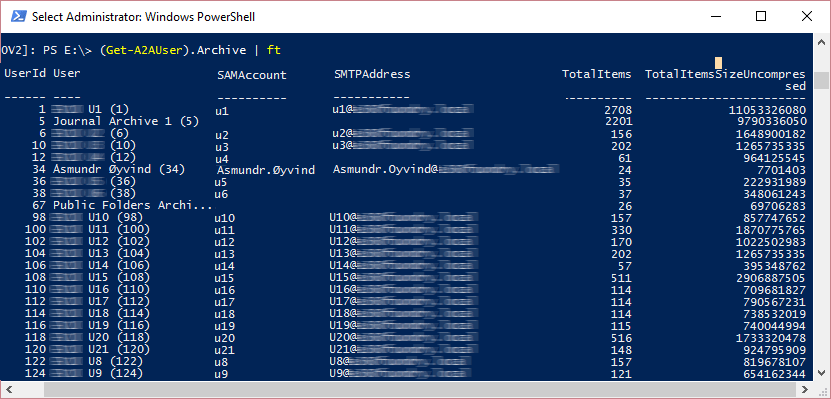Viewport: 831px width, 399px height.
Task: Click the 'Public Folders Archi...' row
Action: pos(405,206)
